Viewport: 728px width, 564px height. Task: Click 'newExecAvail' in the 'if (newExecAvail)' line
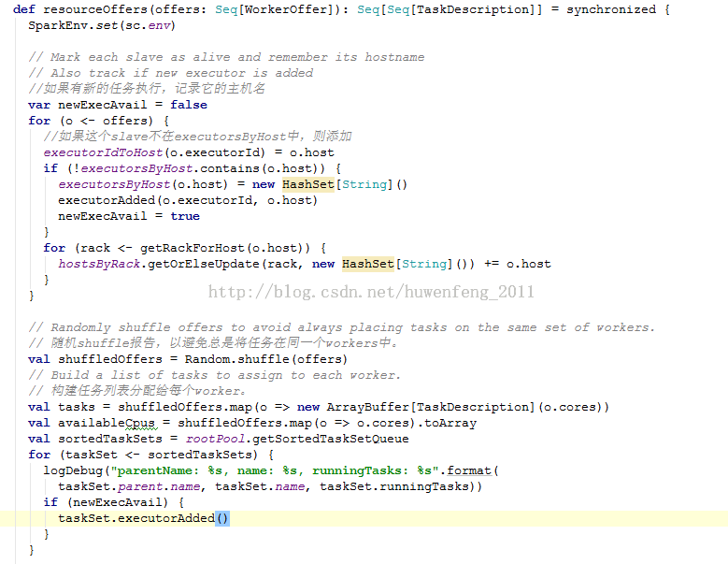click(x=118, y=502)
